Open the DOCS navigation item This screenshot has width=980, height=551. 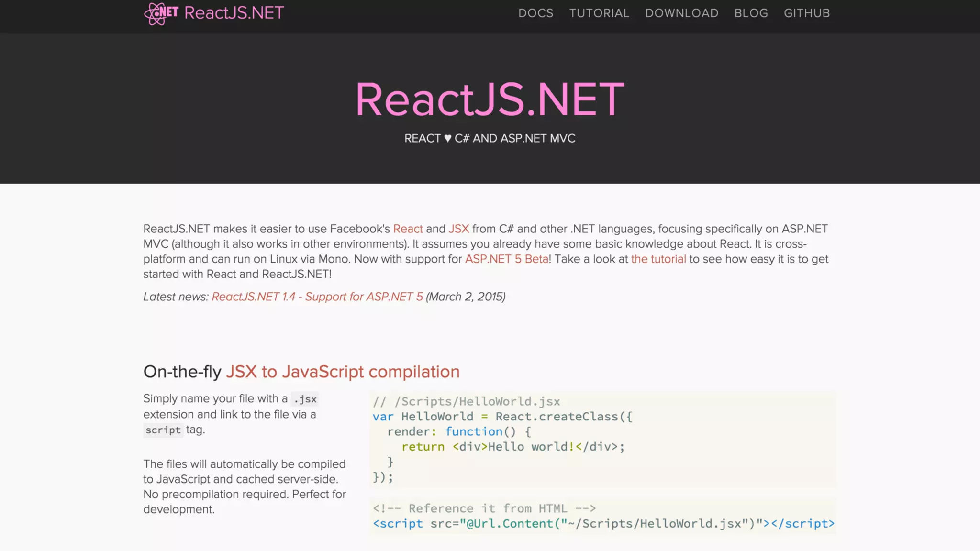pyautogui.click(x=535, y=13)
